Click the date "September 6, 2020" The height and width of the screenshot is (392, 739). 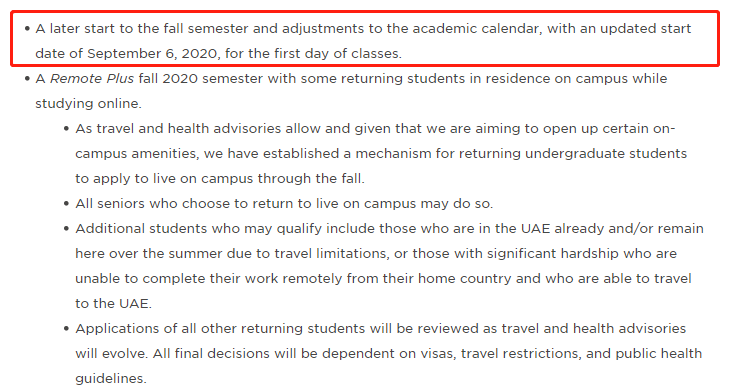coord(153,54)
